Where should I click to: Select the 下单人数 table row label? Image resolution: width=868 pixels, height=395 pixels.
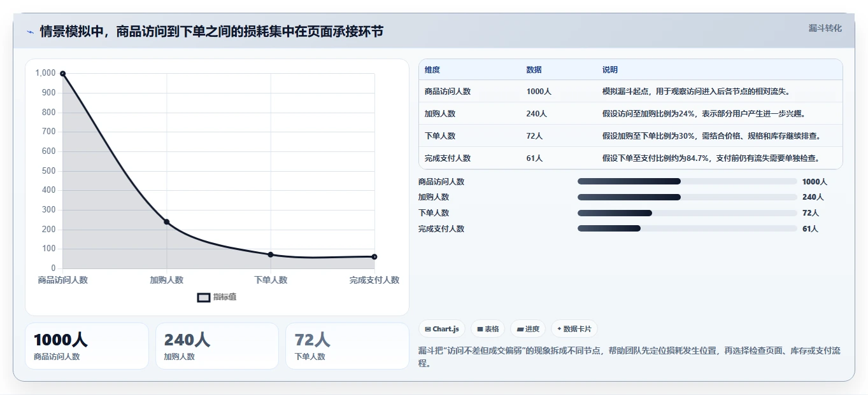(440, 136)
